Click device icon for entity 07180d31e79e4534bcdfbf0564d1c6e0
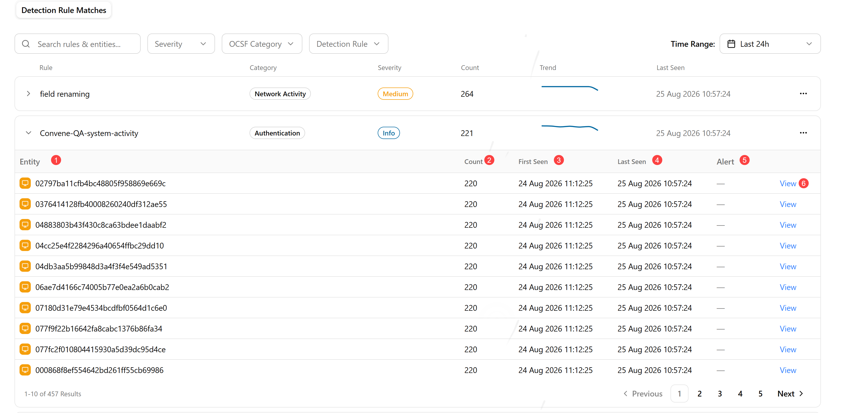This screenshot has width=868, height=413. point(25,308)
